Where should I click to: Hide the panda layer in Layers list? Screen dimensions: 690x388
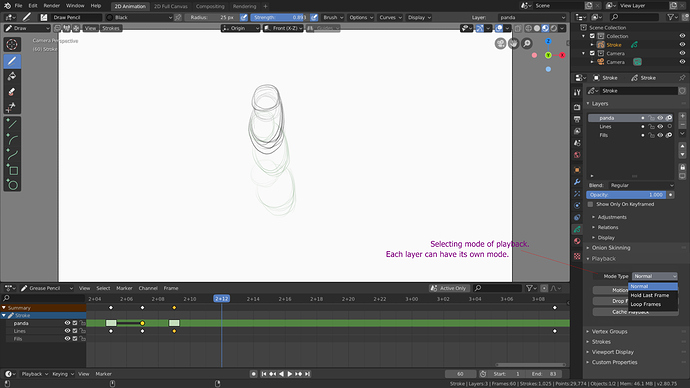[660, 118]
